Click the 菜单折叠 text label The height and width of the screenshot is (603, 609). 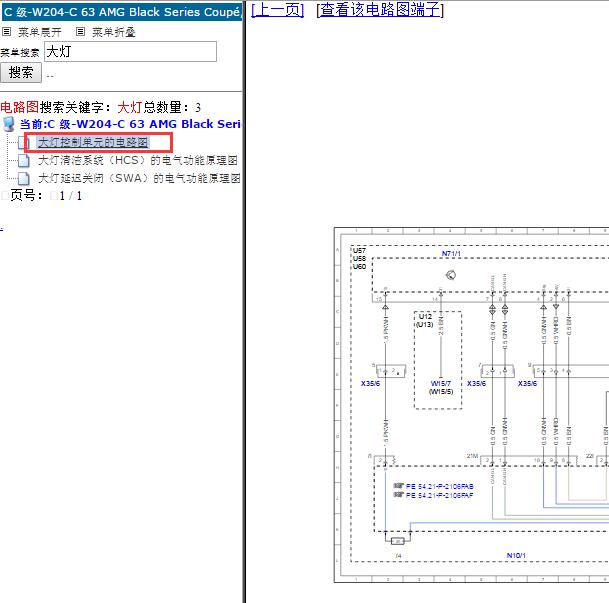113,32
